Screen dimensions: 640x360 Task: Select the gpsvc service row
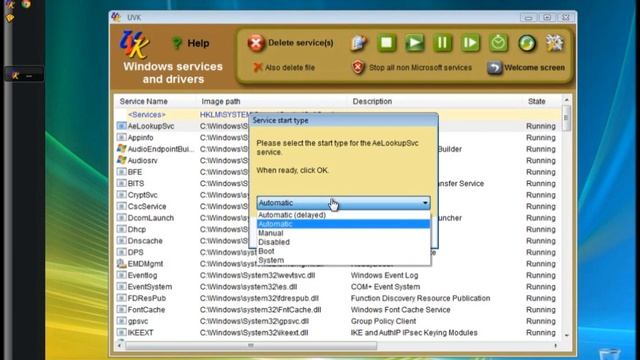(x=338, y=321)
